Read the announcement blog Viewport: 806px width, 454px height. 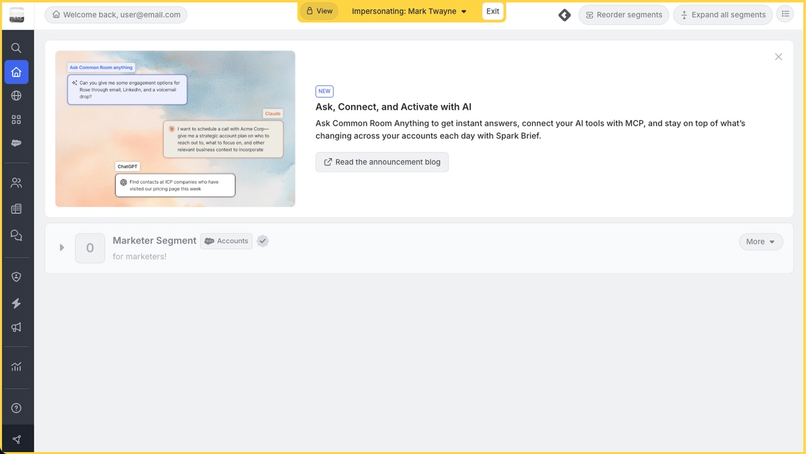382,162
